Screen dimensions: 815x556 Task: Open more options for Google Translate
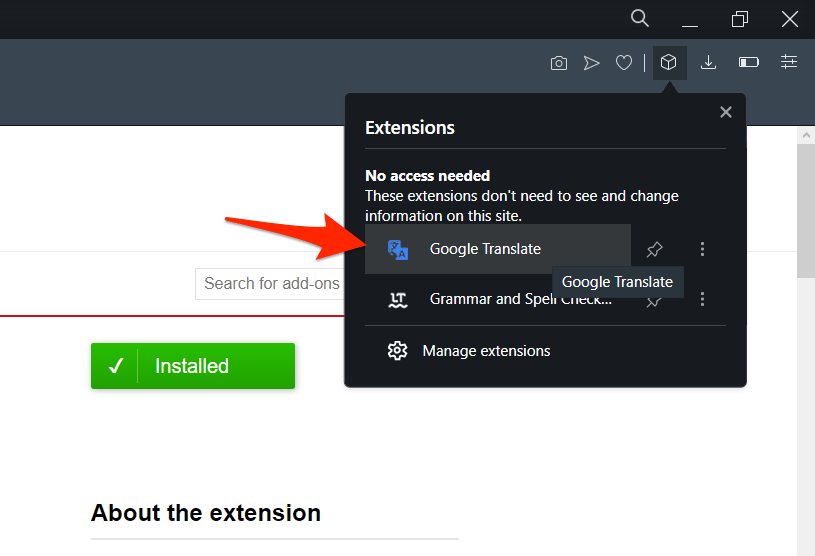702,249
